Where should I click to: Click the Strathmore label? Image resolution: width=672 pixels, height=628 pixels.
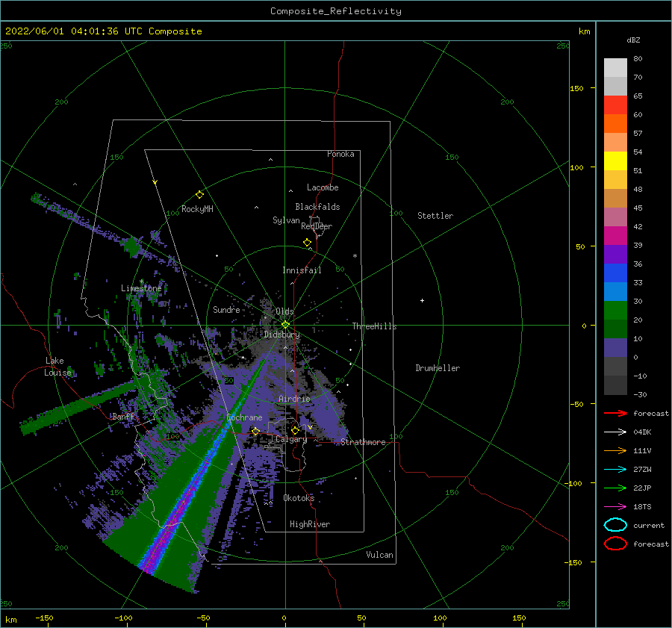click(363, 442)
